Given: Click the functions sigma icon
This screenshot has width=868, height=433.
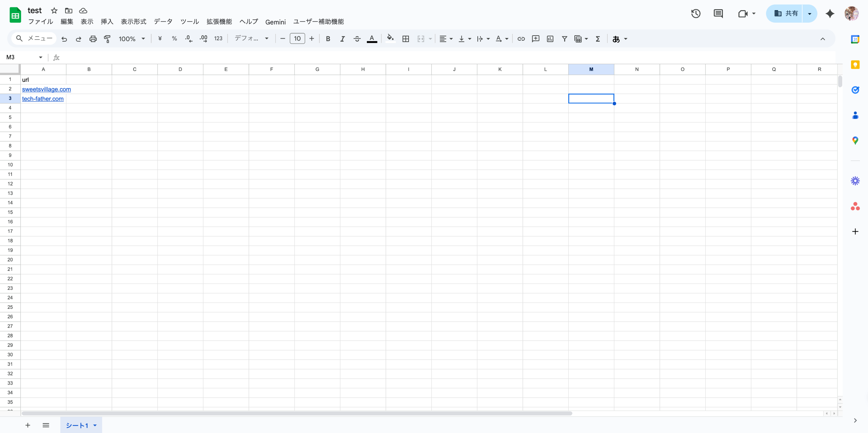Looking at the screenshot, I should tap(598, 39).
